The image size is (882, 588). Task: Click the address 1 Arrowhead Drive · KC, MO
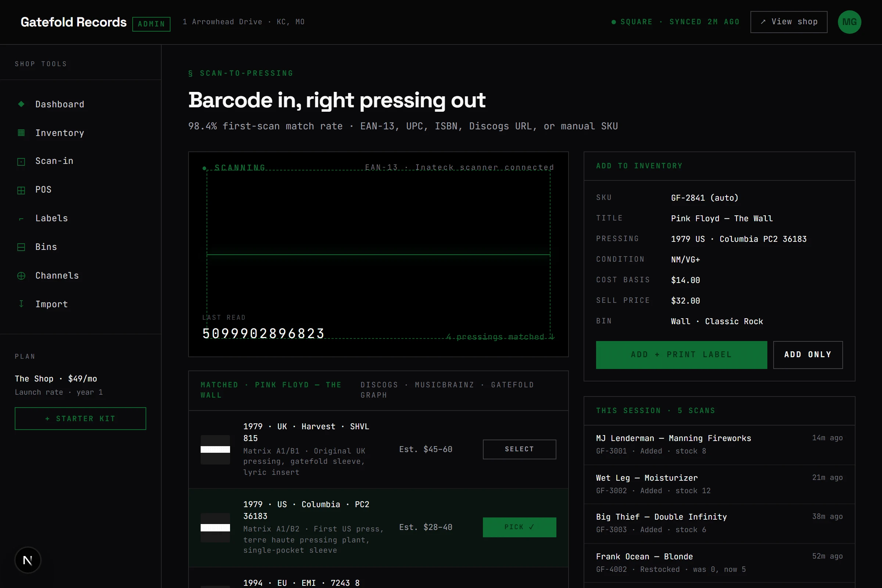coord(243,22)
